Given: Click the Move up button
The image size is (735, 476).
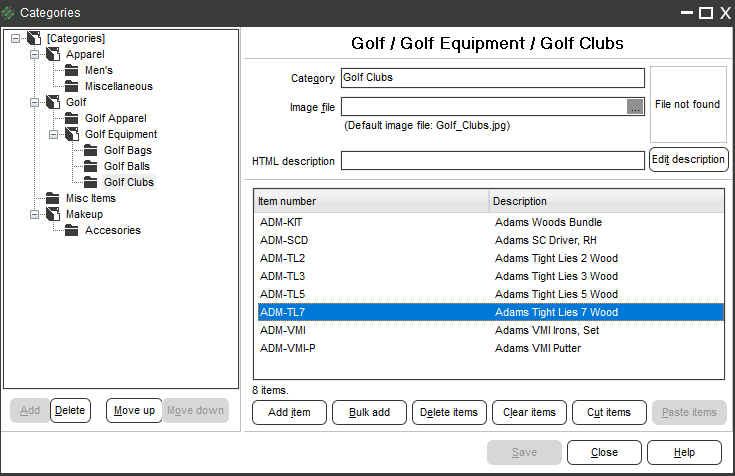Looking at the screenshot, I should (134, 411).
